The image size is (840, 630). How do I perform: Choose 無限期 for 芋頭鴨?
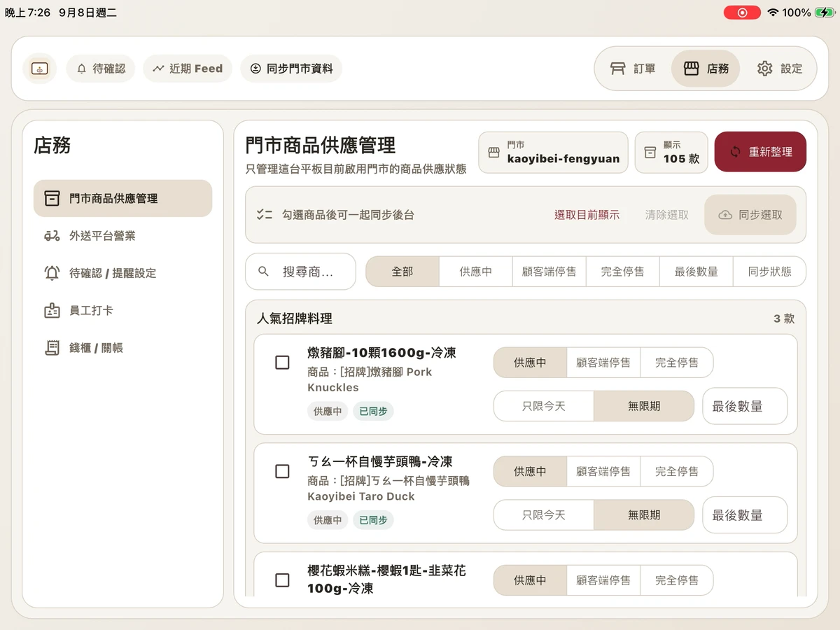(x=644, y=515)
